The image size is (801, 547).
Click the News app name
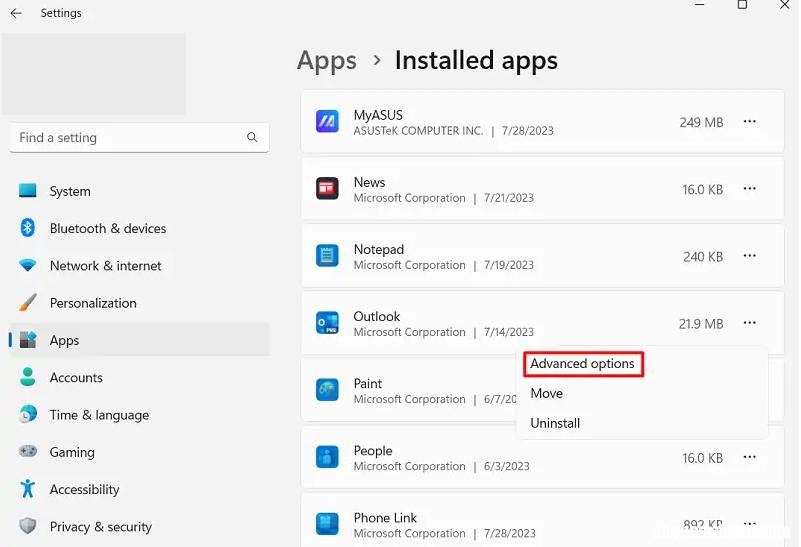[369, 182]
